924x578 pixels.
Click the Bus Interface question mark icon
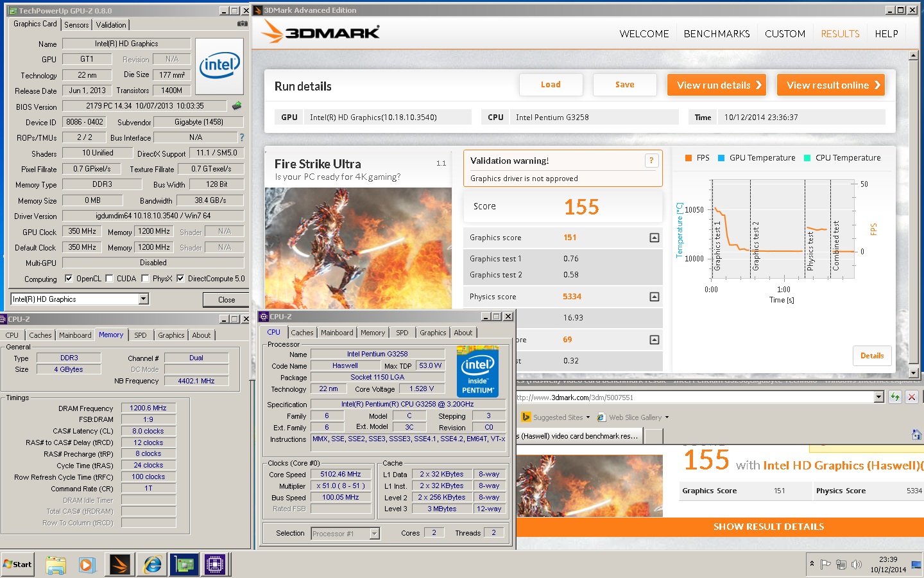pyautogui.click(x=242, y=137)
